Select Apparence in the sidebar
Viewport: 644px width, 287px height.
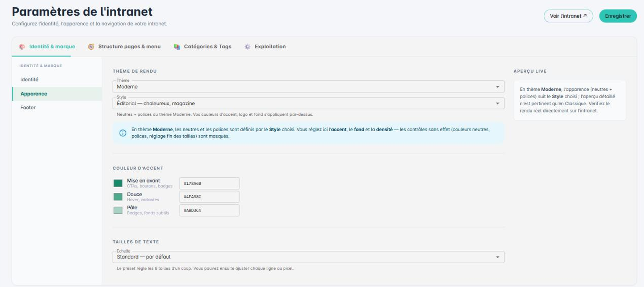57,94
